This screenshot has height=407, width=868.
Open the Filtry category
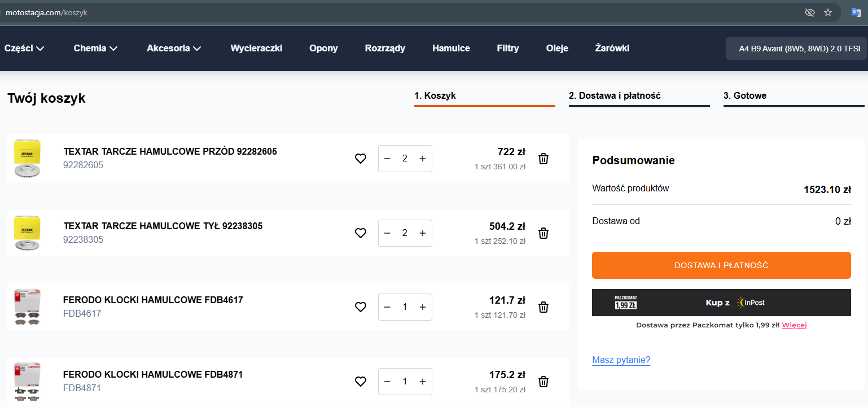tap(508, 49)
